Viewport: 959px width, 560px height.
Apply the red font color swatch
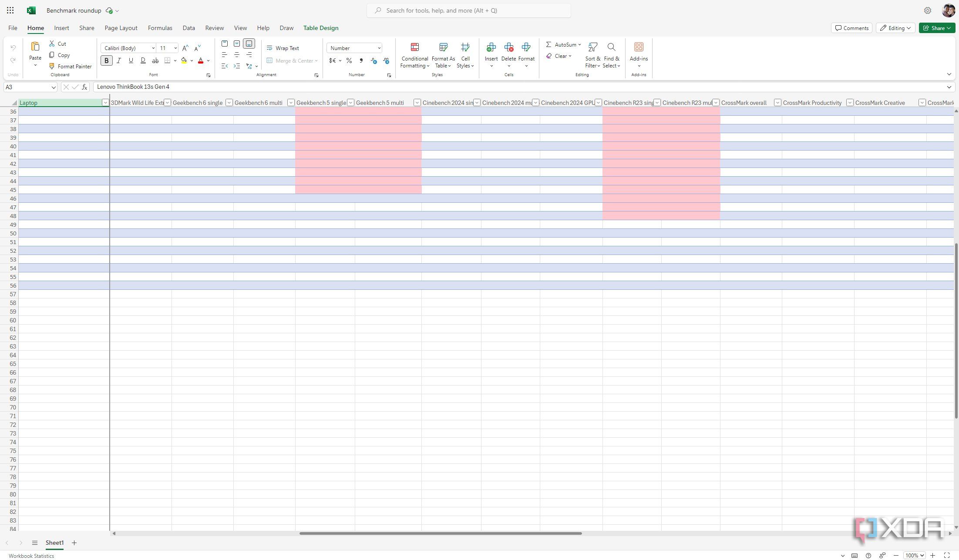[x=201, y=60]
